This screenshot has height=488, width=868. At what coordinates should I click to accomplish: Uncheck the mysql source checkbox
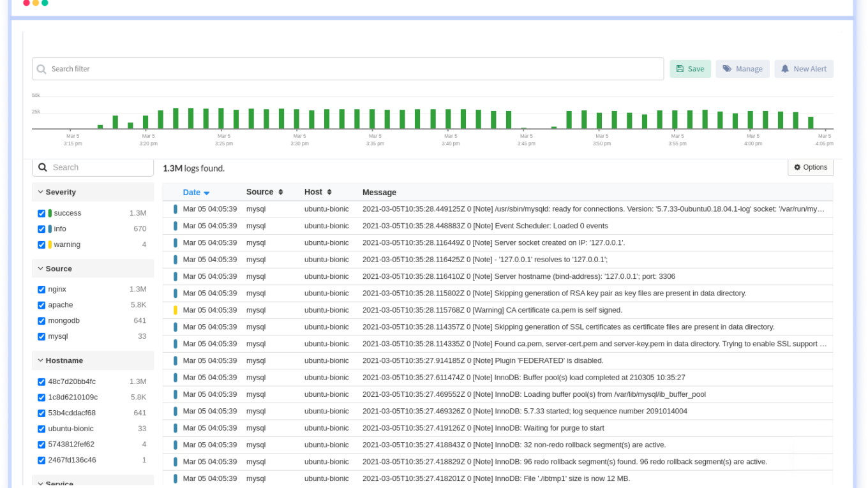(x=41, y=337)
